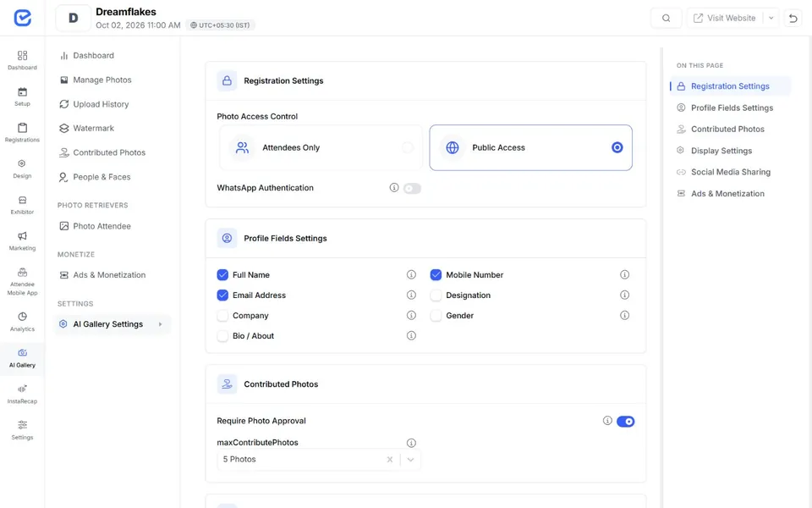Click the vertical page scrollbar
The height and width of the screenshot is (508, 812).
click(x=661, y=278)
